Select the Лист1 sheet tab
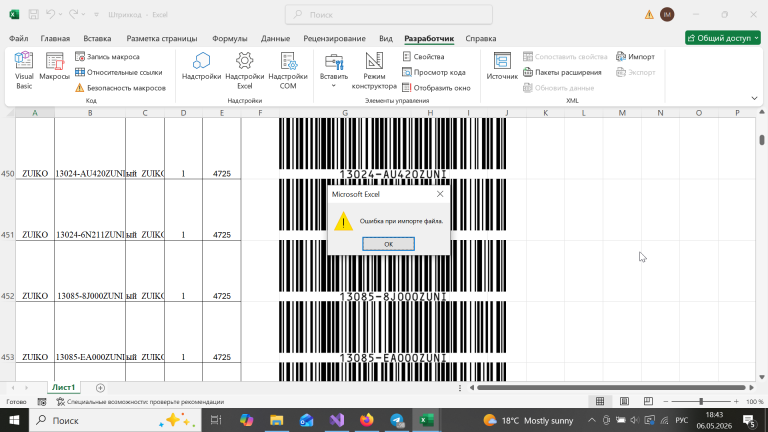Image resolution: width=768 pixels, height=432 pixels. [x=64, y=387]
